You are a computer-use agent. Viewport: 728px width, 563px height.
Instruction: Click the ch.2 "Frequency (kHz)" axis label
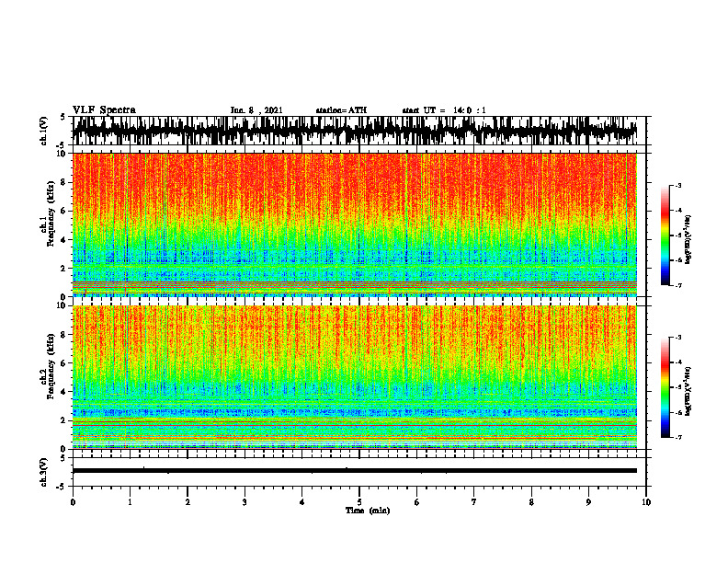(51, 366)
